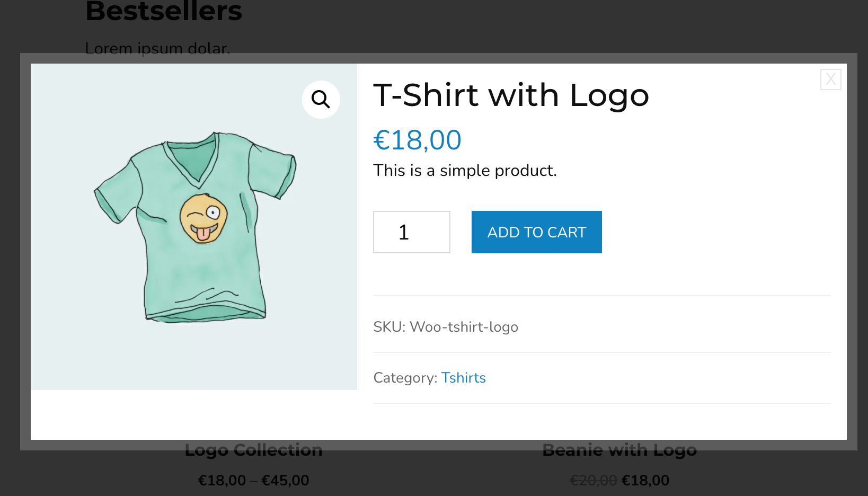Open the Beanie with Logo product link

tap(619, 450)
